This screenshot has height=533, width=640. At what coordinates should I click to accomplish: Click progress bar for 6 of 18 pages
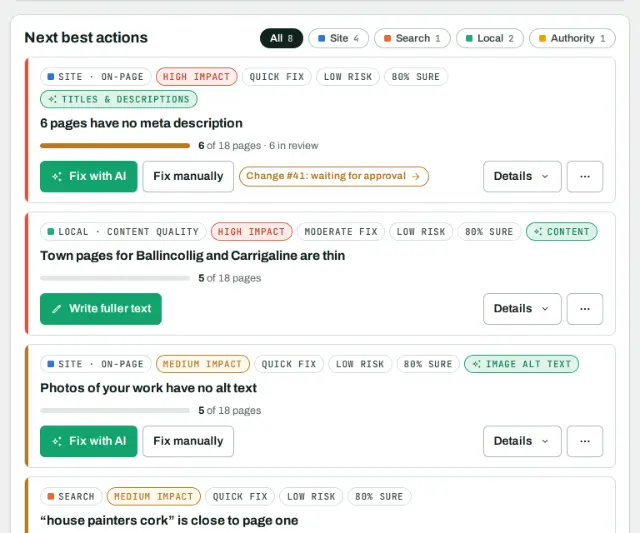point(115,146)
